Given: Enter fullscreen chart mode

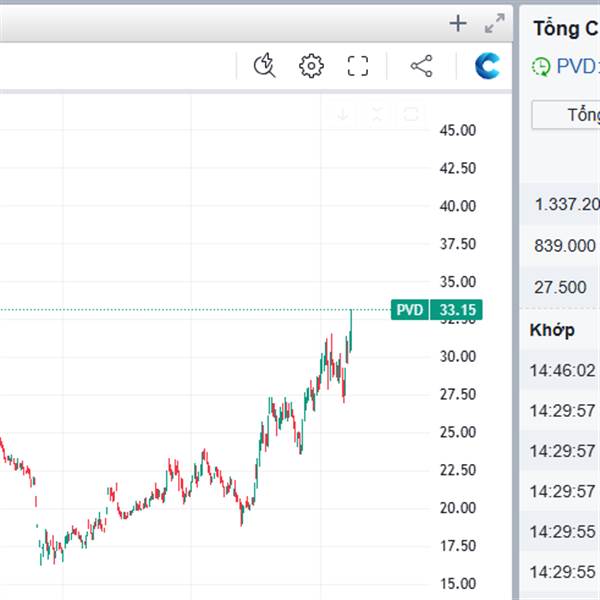Looking at the screenshot, I should coord(358,67).
